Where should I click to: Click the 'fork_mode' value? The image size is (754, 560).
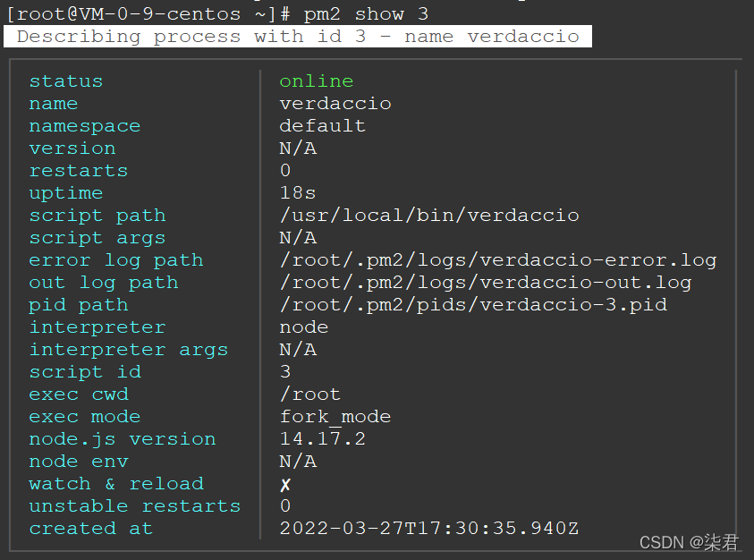pos(335,417)
